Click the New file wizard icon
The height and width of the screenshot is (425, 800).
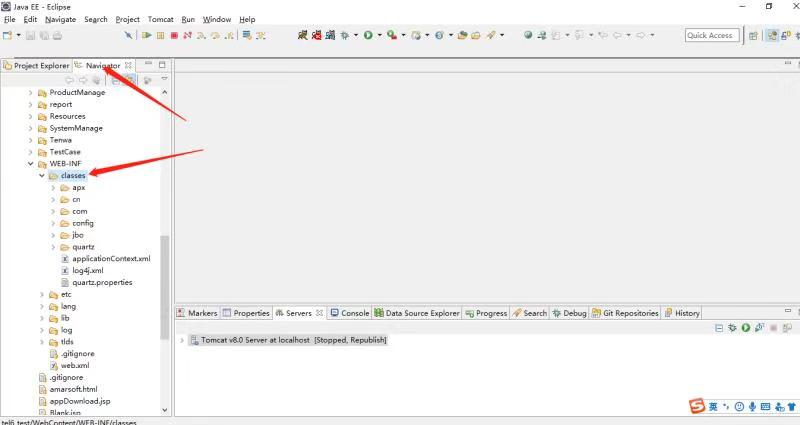(7, 35)
